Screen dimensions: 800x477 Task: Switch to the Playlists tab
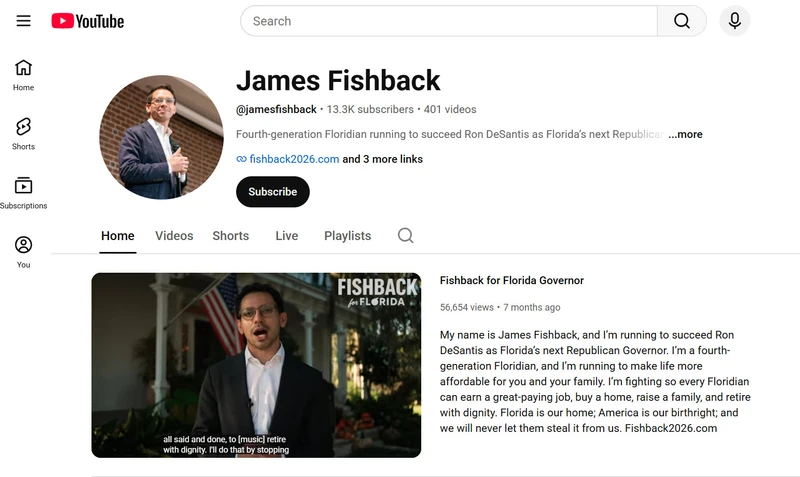tap(347, 236)
